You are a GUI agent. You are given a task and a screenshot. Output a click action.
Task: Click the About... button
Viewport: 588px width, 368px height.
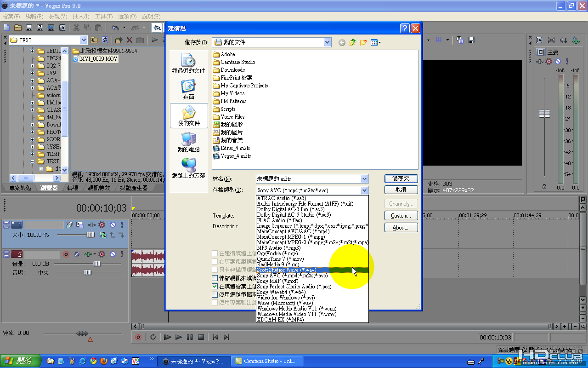click(x=401, y=228)
